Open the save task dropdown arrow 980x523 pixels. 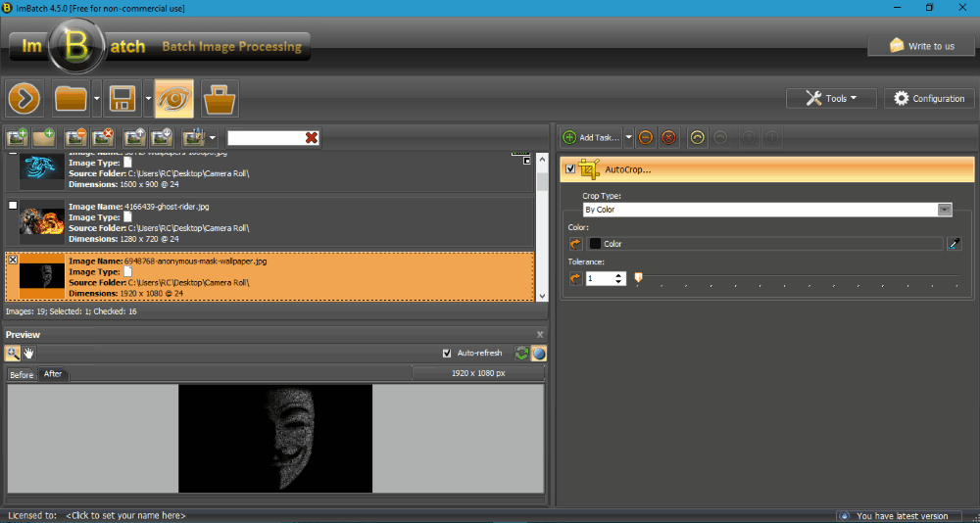148,99
